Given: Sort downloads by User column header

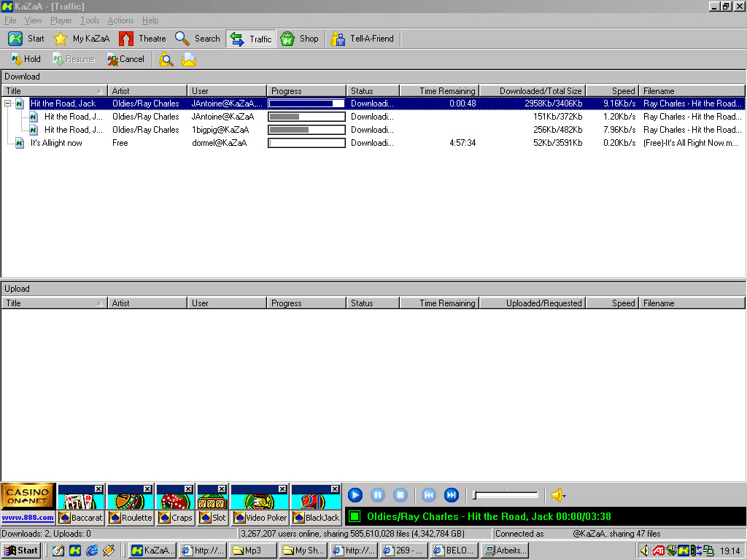Looking at the screenshot, I should [228, 91].
